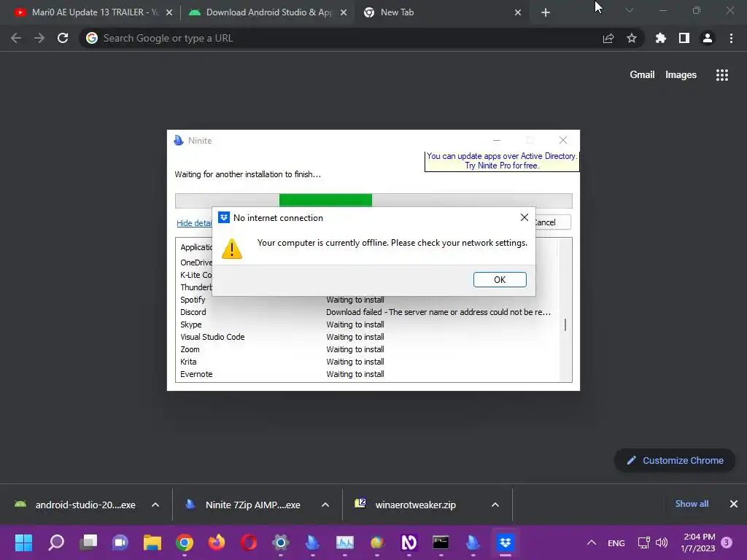The width and height of the screenshot is (747, 560).
Task: Open downloaded android-studio exe file
Action: point(76,505)
